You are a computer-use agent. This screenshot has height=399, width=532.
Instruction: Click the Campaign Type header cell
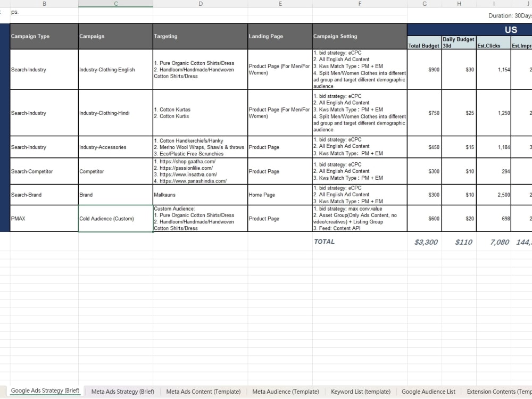[x=44, y=36]
